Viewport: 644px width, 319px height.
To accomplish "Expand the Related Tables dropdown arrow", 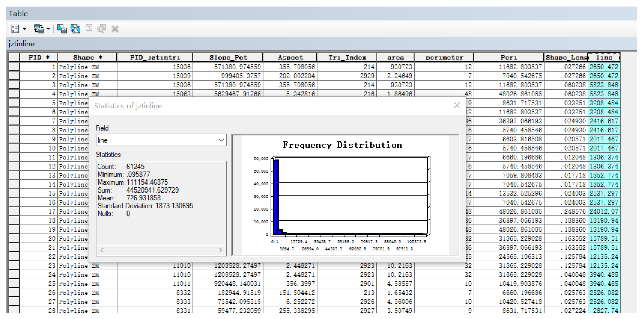I will click(48, 29).
